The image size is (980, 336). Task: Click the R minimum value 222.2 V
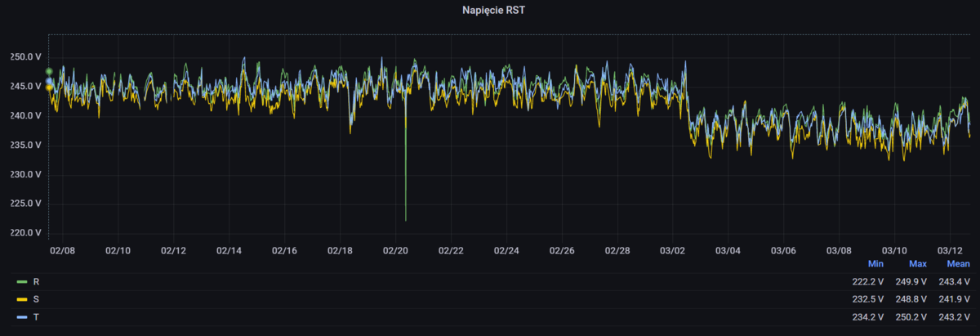click(x=868, y=282)
